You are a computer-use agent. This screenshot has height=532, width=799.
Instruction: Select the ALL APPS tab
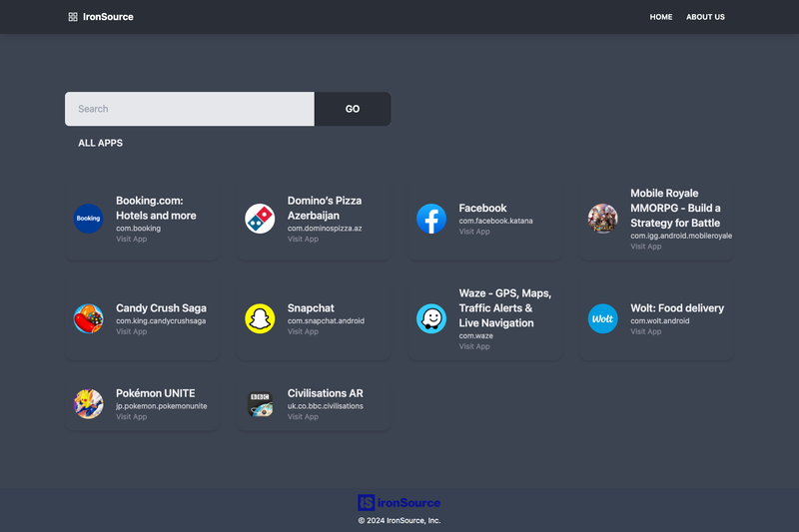click(x=101, y=143)
